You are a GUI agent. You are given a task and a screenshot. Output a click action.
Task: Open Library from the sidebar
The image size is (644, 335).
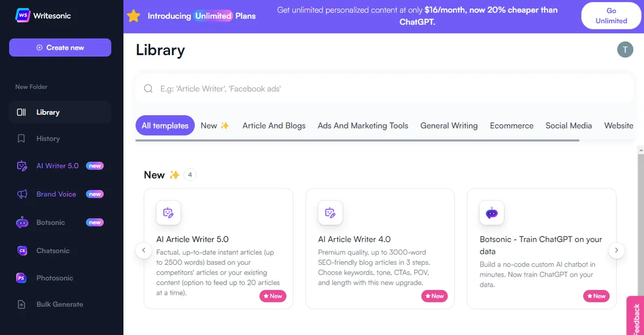[x=60, y=112]
